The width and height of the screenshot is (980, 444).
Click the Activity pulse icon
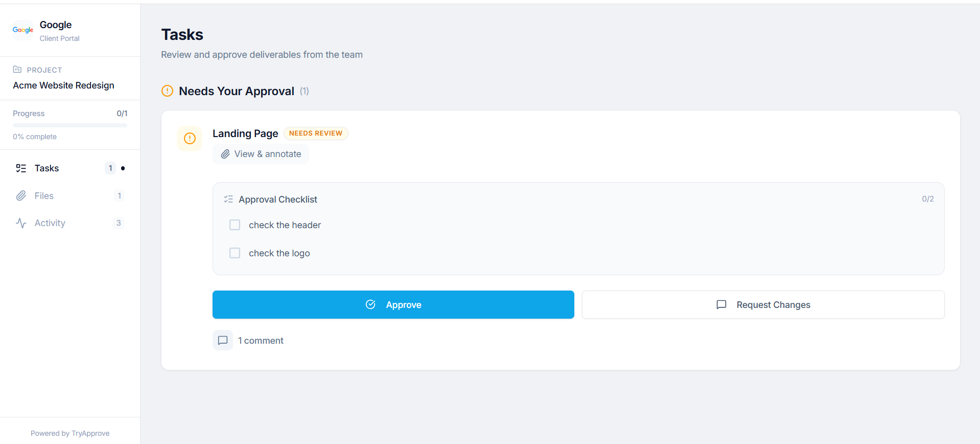tap(21, 223)
